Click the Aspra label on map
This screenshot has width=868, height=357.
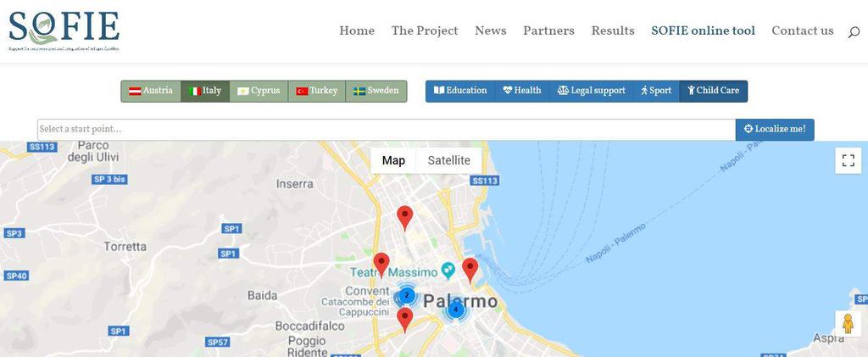[x=828, y=338]
